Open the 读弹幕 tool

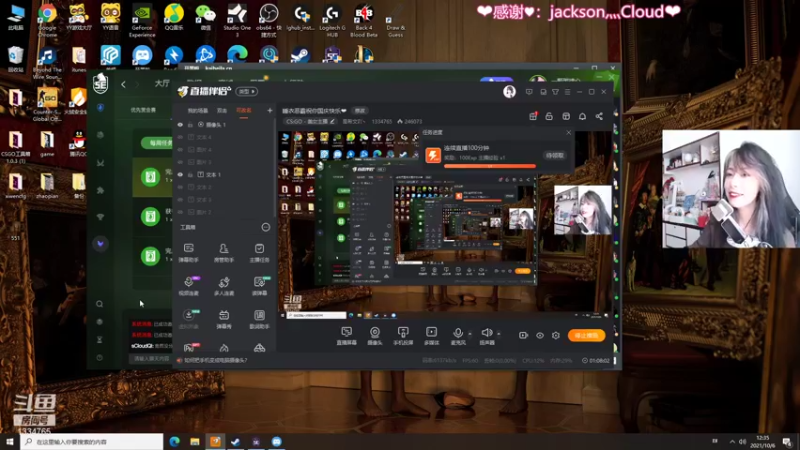tap(259, 286)
